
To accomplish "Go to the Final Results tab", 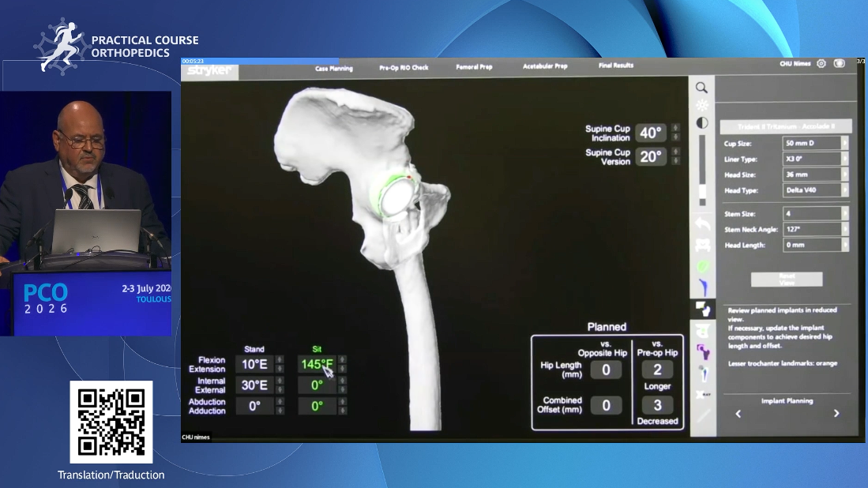I will [x=615, y=66].
